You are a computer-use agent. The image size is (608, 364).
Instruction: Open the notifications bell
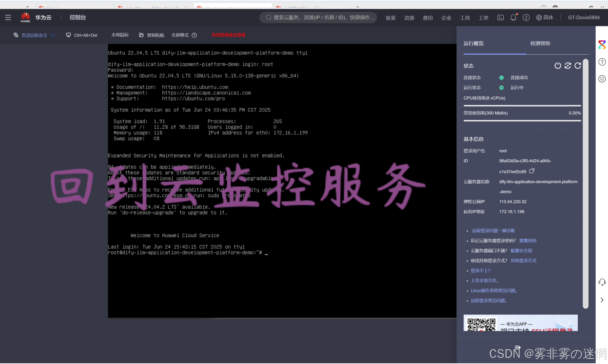(x=513, y=17)
